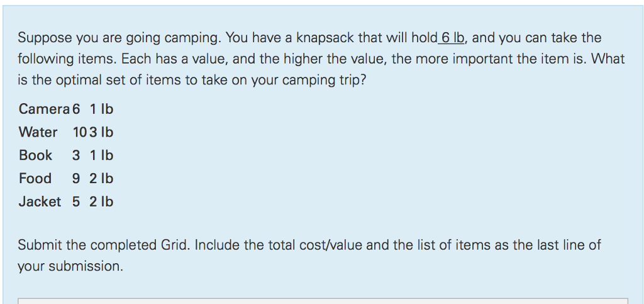This screenshot has width=644, height=304.
Task: Select the Book item name
Action: [x=35, y=155]
